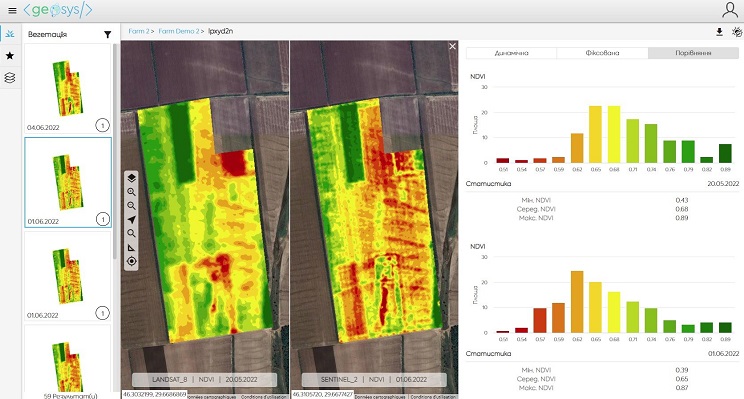This screenshot has height=399, width=744.
Task: Close the comparison map panel
Action: (452, 46)
